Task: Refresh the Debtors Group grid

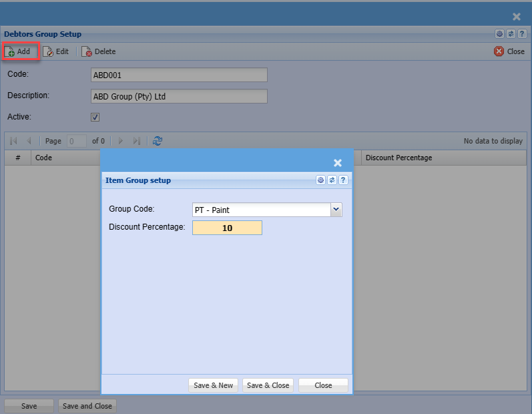Action: click(x=158, y=141)
